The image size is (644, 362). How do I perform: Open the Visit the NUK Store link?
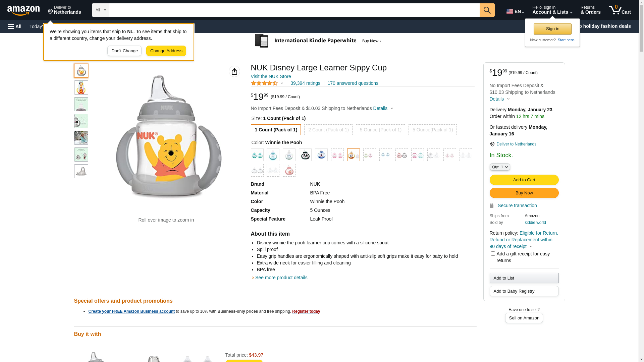pos(271,76)
